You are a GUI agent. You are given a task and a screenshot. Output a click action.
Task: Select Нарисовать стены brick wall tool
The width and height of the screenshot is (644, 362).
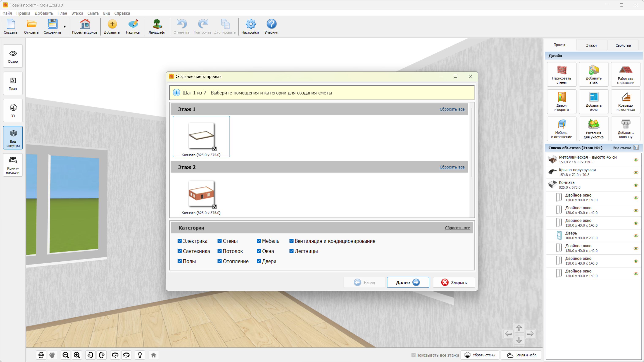click(x=561, y=74)
